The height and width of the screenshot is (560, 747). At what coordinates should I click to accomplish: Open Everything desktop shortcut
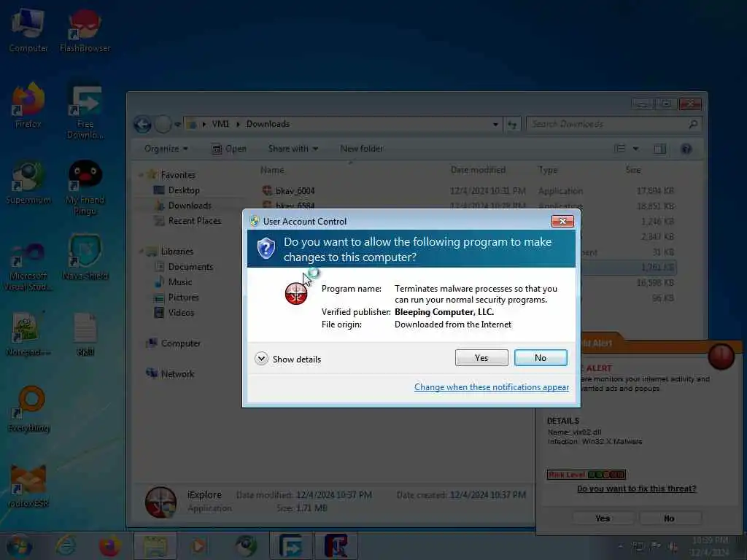(x=28, y=410)
